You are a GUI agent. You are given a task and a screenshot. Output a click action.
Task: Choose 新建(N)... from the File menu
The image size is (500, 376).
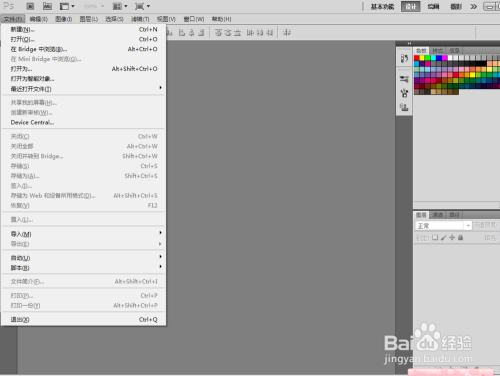coord(83,29)
